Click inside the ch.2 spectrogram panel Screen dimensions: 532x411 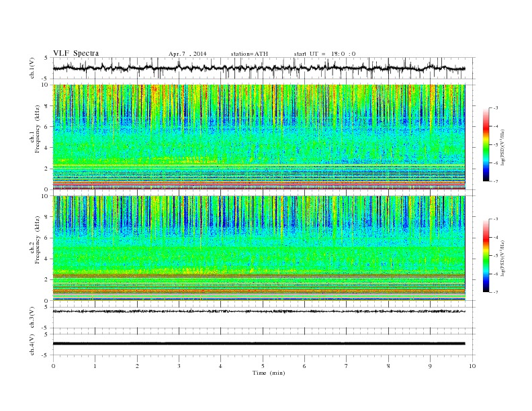pos(259,248)
